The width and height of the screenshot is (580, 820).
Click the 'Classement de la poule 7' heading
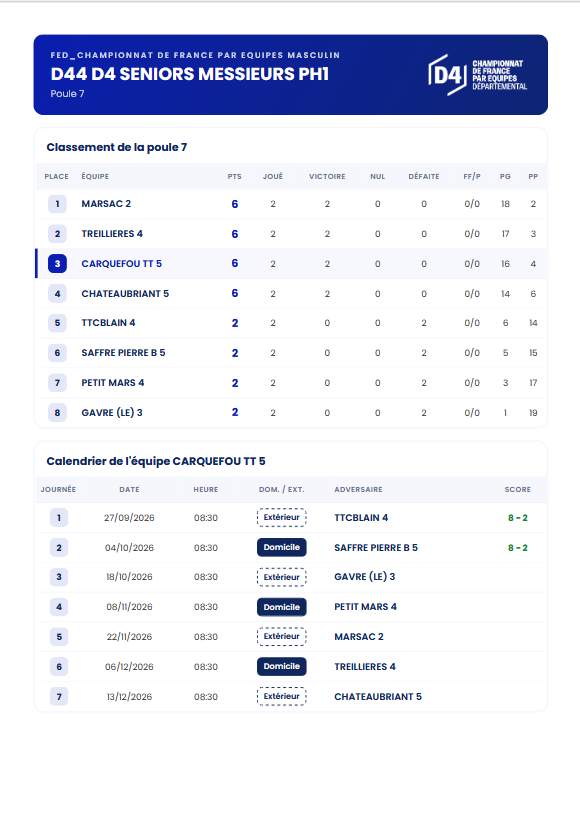click(117, 147)
